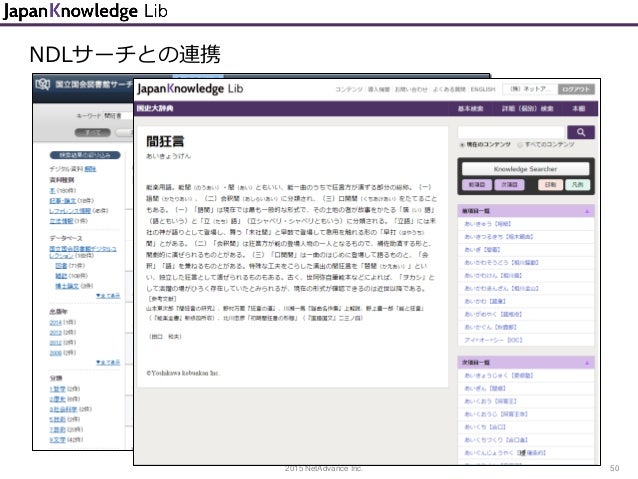Open the あいきつるきち entry in 前項目一覧

pyautogui.click(x=499, y=237)
